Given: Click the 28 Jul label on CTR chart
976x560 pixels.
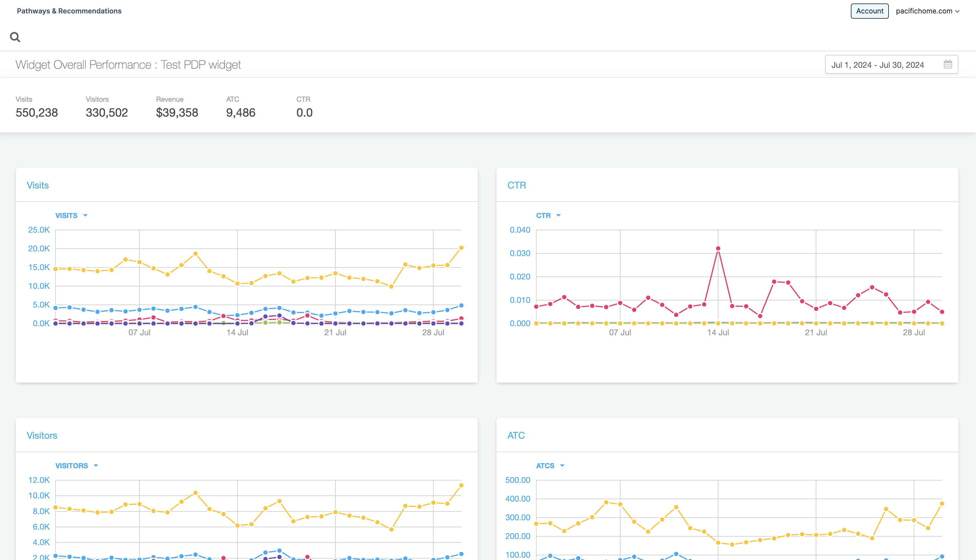Looking at the screenshot, I should 914,332.
